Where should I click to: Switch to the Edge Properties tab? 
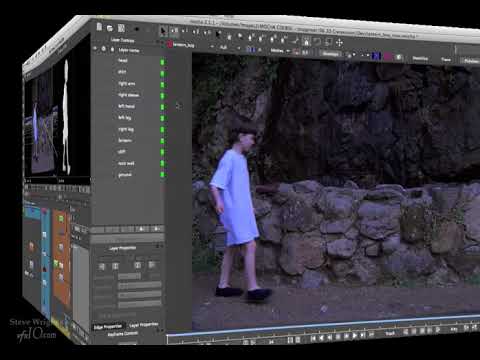[108, 327]
